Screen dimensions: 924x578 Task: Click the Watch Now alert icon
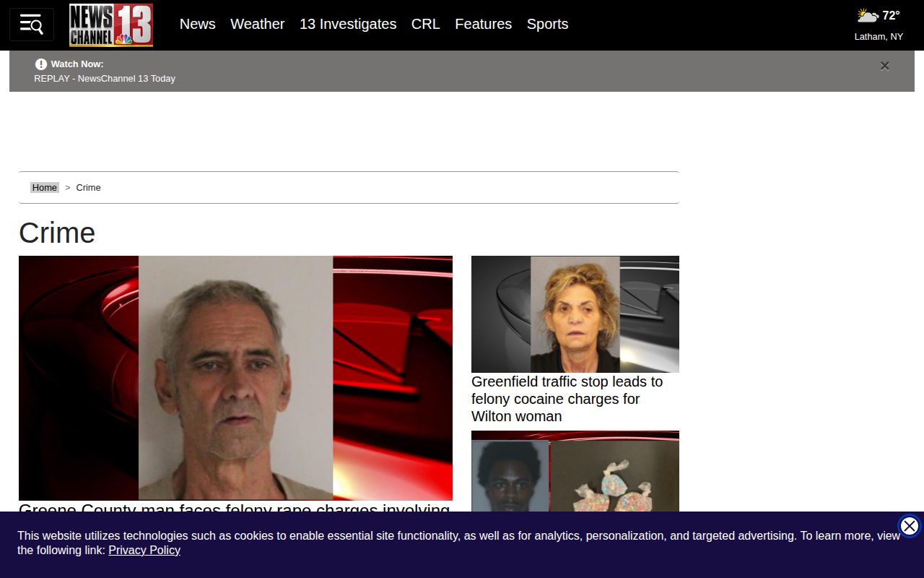[x=41, y=64]
